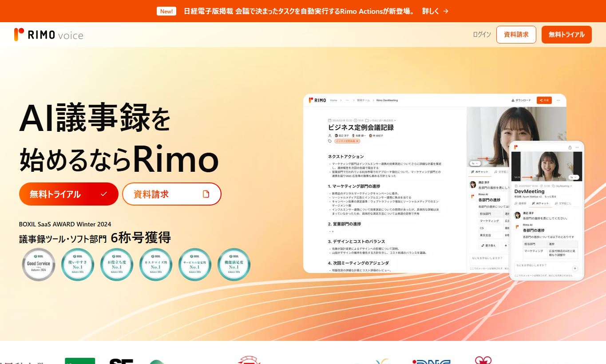Click the 機能満足度 No.1 badge

(234, 265)
